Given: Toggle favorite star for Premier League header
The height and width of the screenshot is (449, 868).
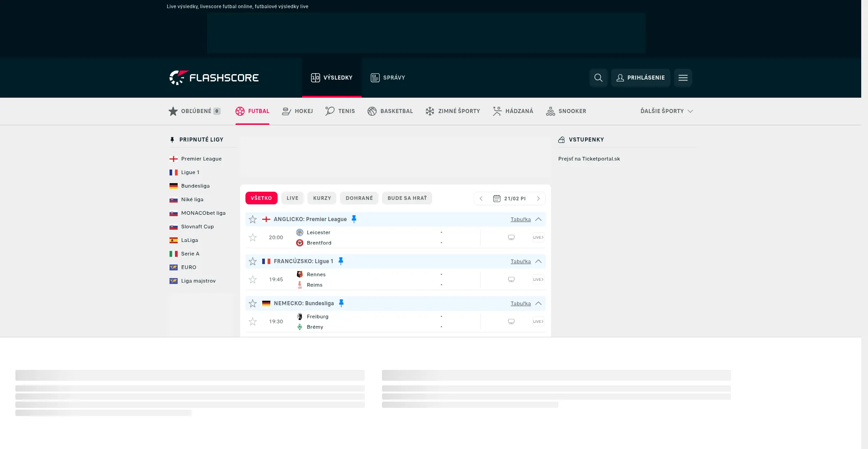Looking at the screenshot, I should pyautogui.click(x=253, y=219).
